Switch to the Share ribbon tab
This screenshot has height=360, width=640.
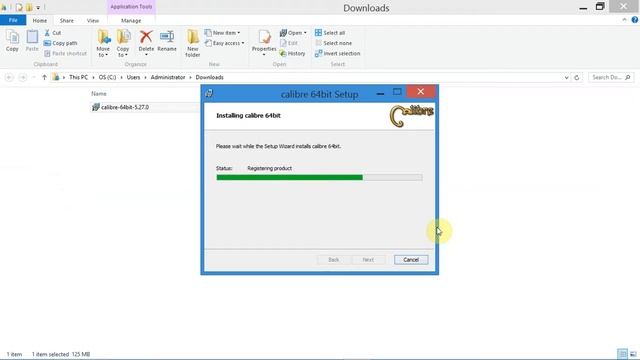point(67,20)
